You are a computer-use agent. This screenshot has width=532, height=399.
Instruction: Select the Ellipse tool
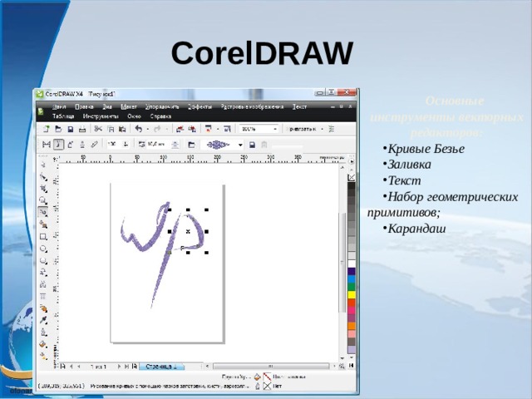click(43, 249)
